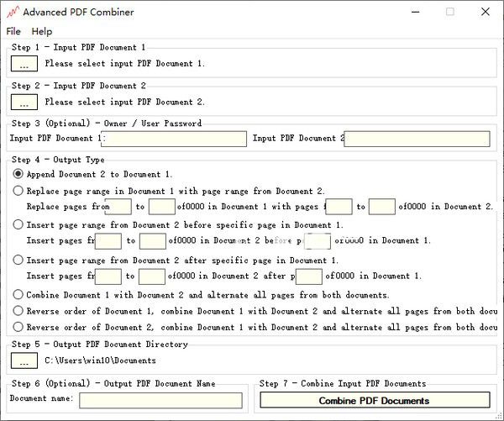Click the output Document name field

[x=160, y=401]
